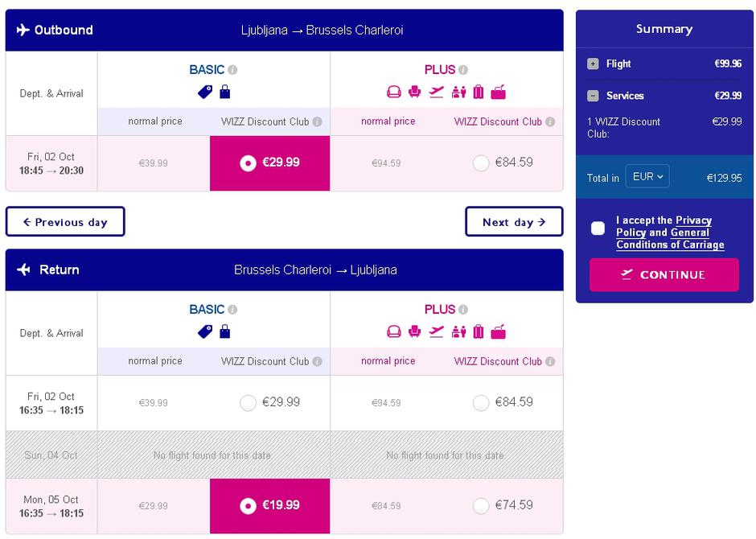The width and height of the screenshot is (756, 539).
Task: Go to Previous day for outbound flight
Action: tap(65, 222)
